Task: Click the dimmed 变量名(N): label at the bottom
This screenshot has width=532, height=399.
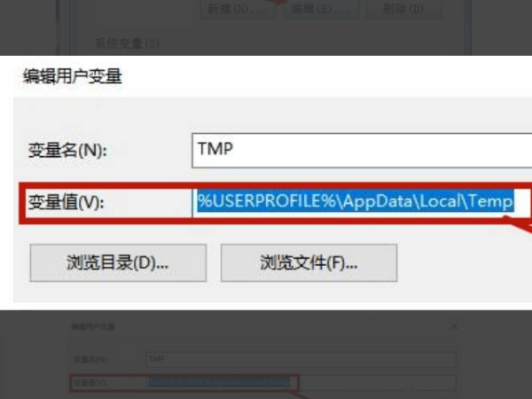Action: pyautogui.click(x=91, y=359)
